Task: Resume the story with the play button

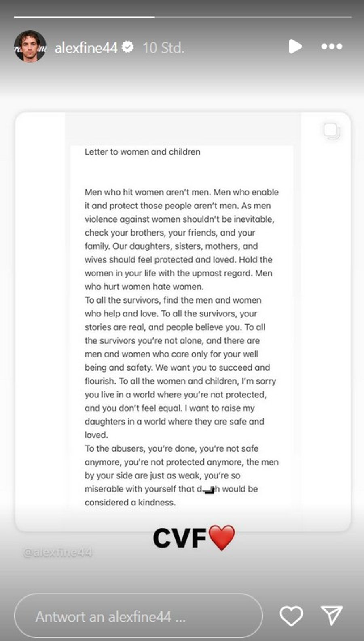Action: (295, 47)
